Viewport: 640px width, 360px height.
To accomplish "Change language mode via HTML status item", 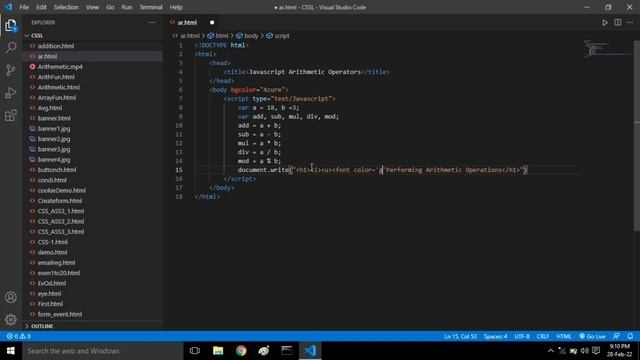I will [x=564, y=336].
